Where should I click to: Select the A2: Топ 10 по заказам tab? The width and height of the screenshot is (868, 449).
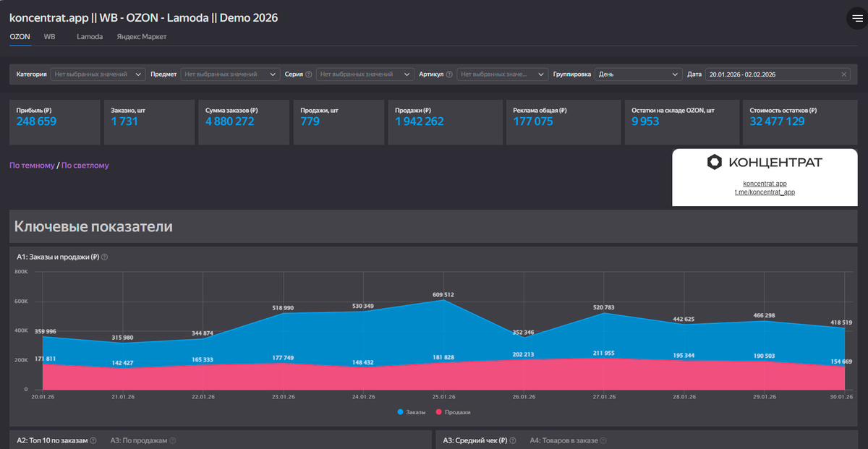(52, 440)
